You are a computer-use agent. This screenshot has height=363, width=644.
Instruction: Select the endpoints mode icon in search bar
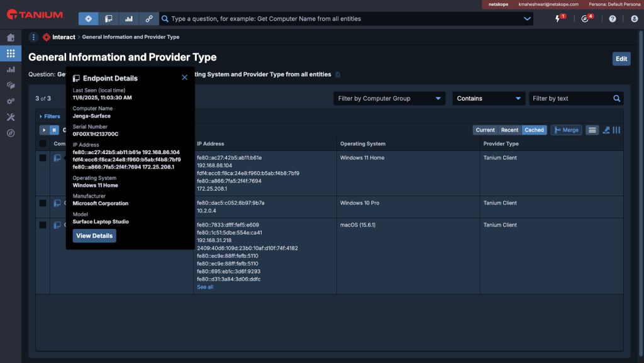pyautogui.click(x=108, y=18)
